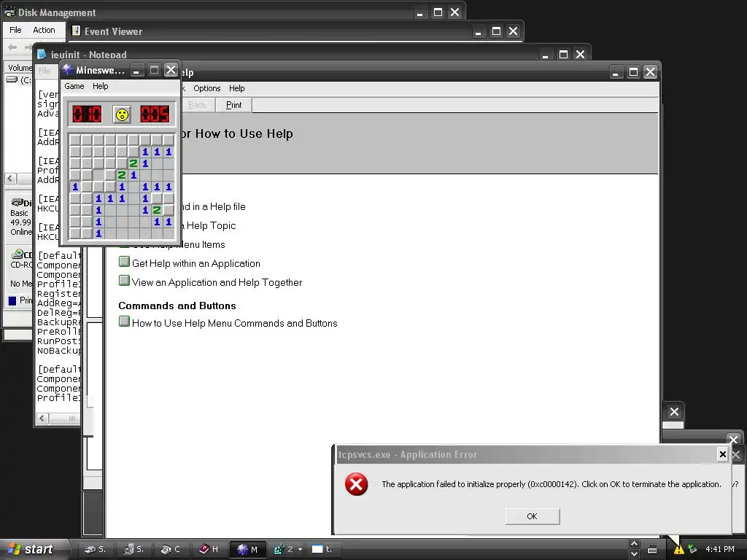This screenshot has height=560, width=747.
Task: Open the File menu in Disk Management
Action: pyautogui.click(x=15, y=30)
